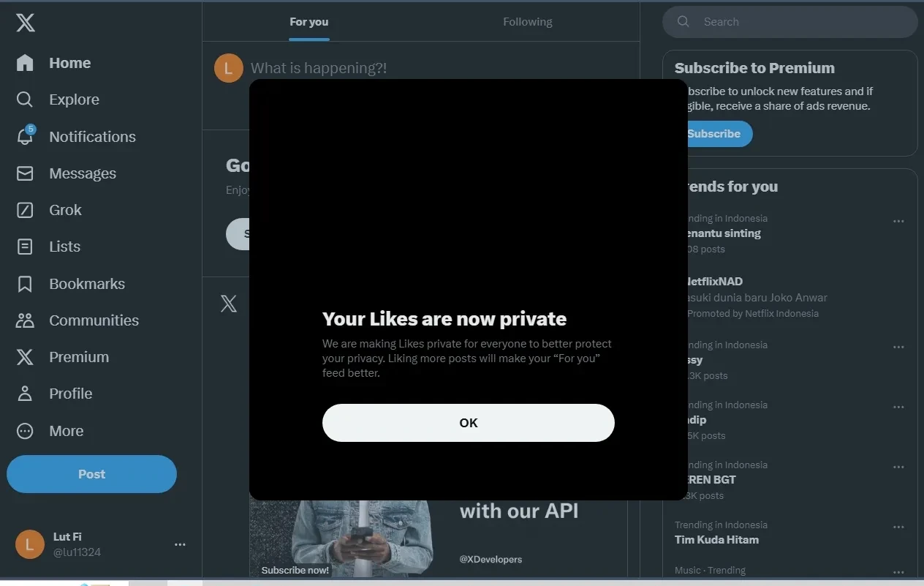
Task: Click the X avatar on the promoted post
Action: pos(229,304)
